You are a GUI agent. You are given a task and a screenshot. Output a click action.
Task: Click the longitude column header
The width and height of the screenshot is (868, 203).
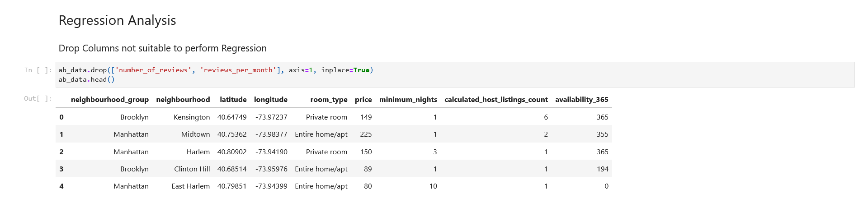pos(271,99)
